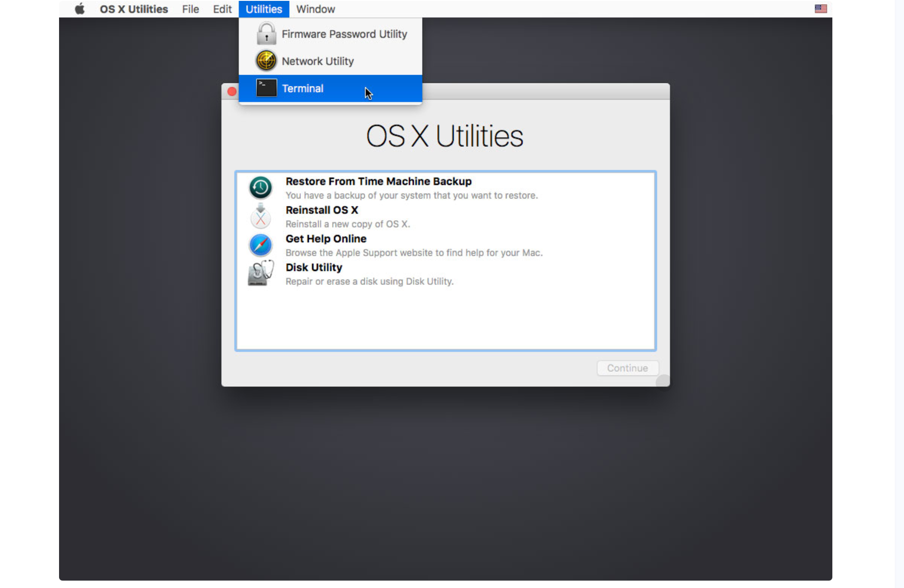
Task: Open the File menu
Action: click(190, 9)
